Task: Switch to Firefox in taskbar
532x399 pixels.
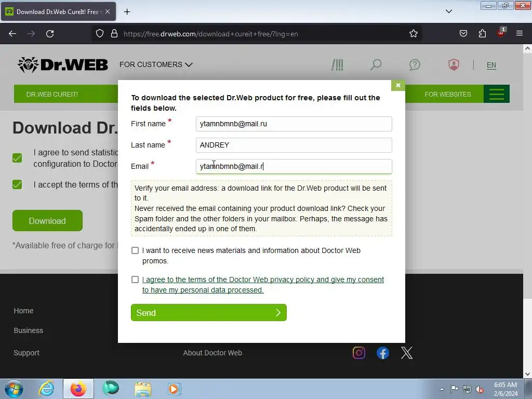Action: pos(78,389)
